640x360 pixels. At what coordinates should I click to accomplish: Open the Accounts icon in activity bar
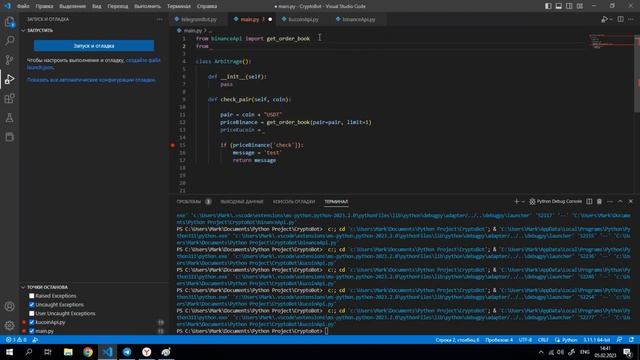tap(9, 307)
